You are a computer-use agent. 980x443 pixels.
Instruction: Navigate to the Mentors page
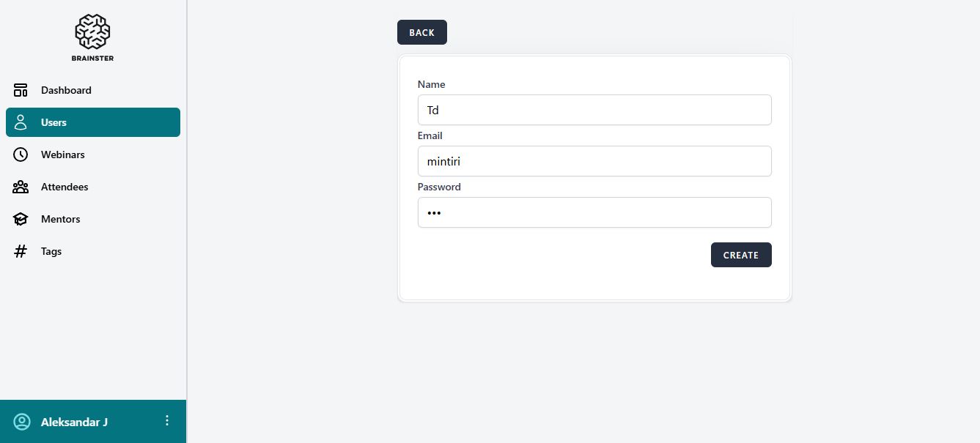[61, 219]
